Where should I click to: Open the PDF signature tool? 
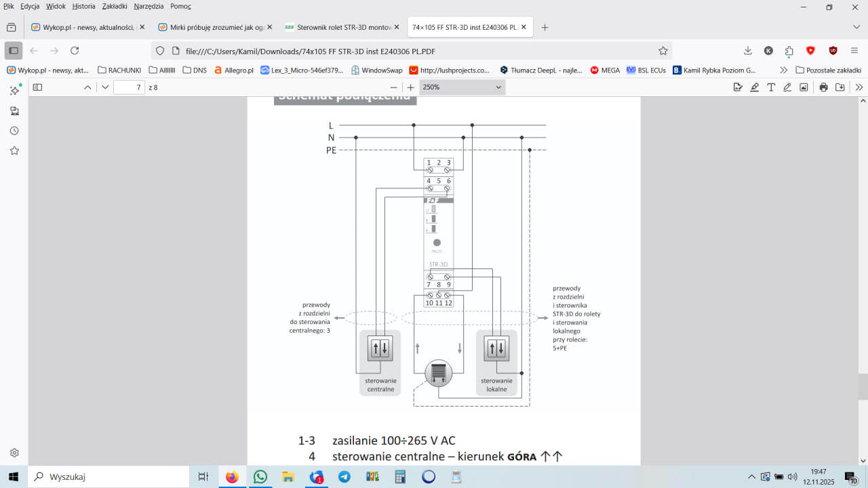click(738, 87)
